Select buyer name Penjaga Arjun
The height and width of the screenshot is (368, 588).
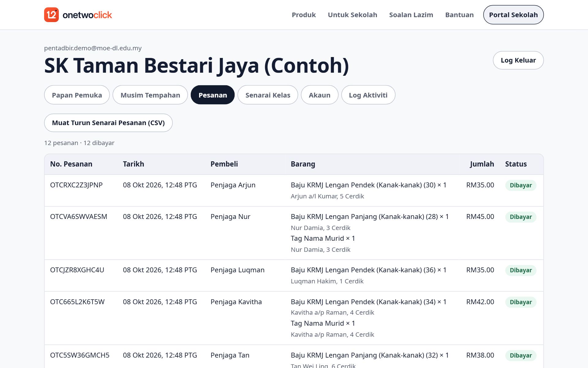coord(233,185)
